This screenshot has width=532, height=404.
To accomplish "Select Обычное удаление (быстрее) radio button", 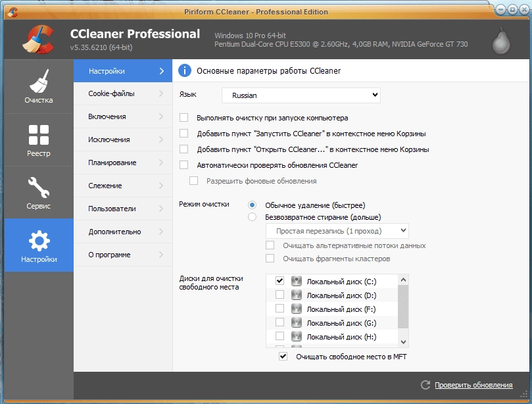I will click(x=252, y=205).
